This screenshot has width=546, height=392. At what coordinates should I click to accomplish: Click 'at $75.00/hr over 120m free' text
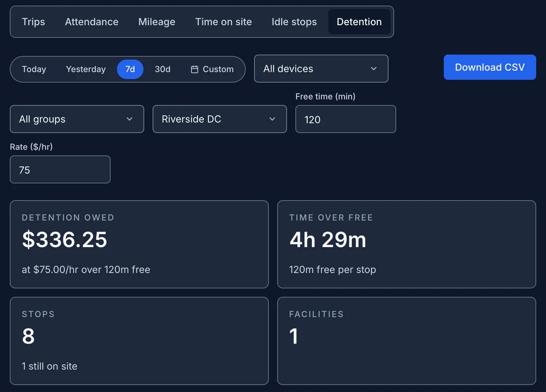pyautogui.click(x=86, y=270)
